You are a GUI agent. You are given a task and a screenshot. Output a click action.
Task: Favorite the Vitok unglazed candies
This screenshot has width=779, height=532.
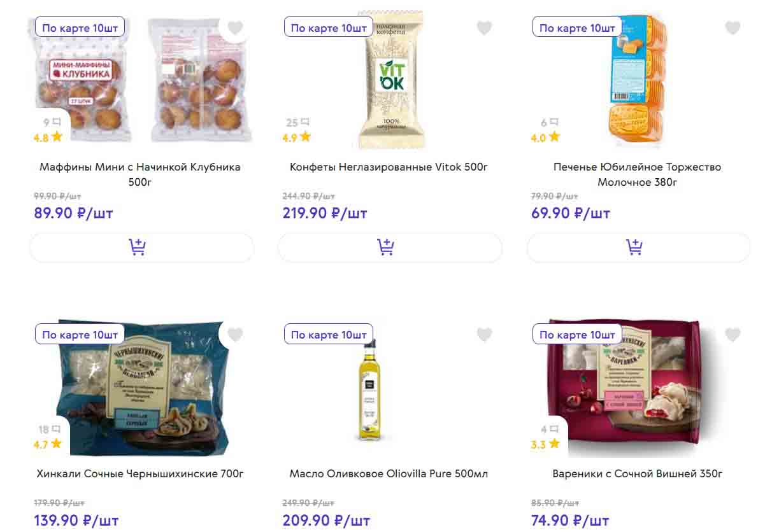484,28
